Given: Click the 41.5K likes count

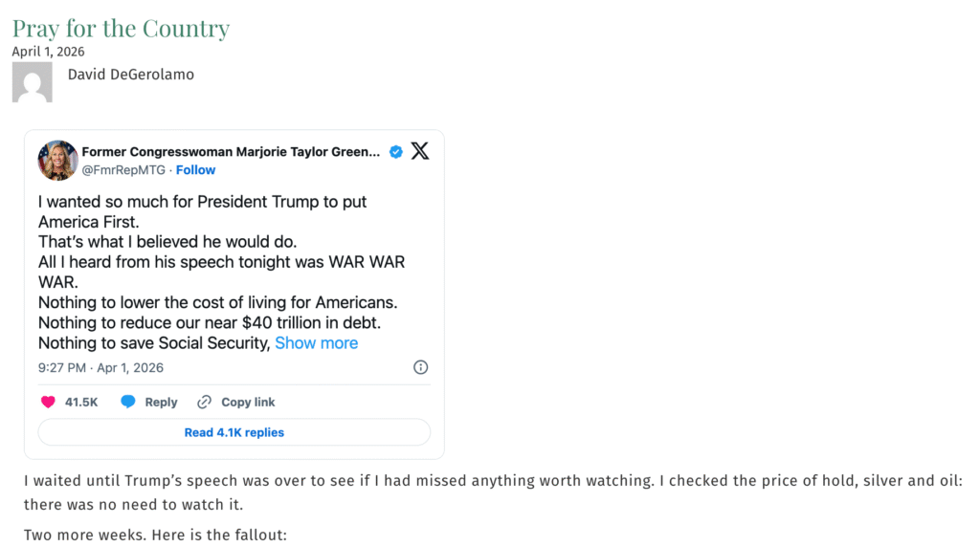Looking at the screenshot, I should [x=81, y=402].
